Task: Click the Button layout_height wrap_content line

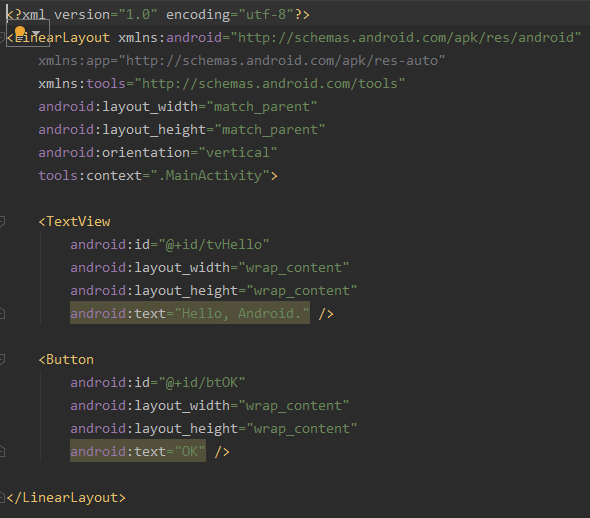Action: 213,429
